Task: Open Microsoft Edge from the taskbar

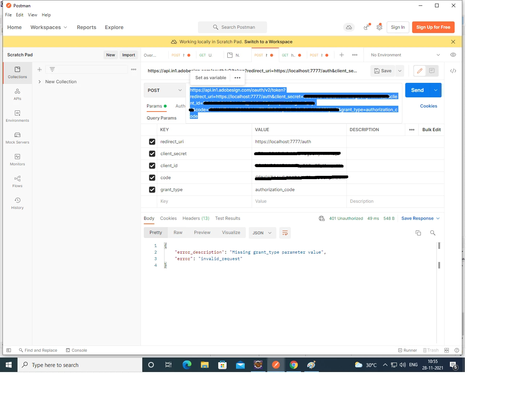Action: coord(187,365)
